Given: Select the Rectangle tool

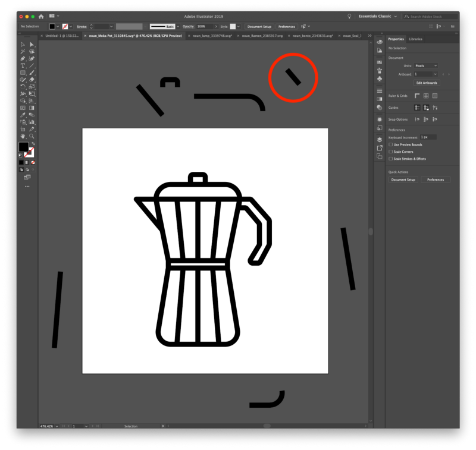Looking at the screenshot, I should (23, 73).
